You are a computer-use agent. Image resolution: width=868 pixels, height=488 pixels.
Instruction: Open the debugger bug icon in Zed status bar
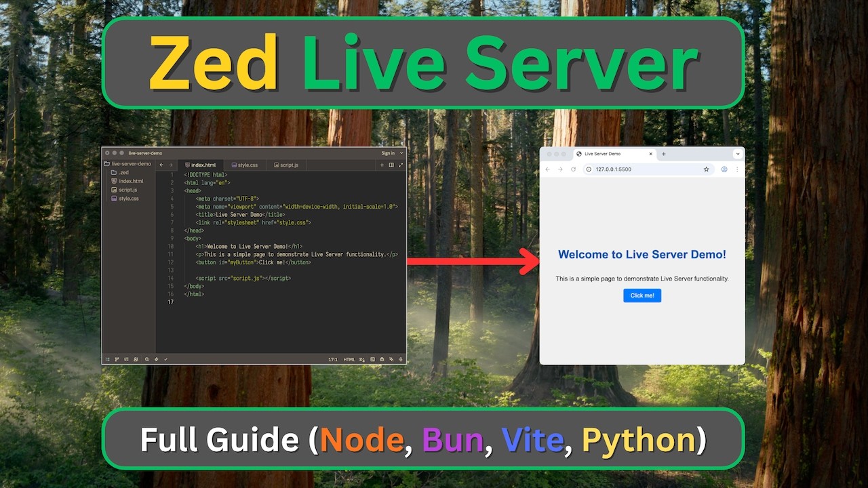382,359
